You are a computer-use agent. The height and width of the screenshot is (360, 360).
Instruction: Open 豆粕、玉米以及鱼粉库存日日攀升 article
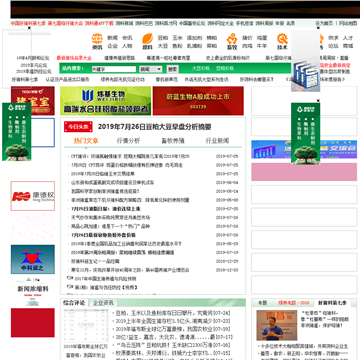173,313
